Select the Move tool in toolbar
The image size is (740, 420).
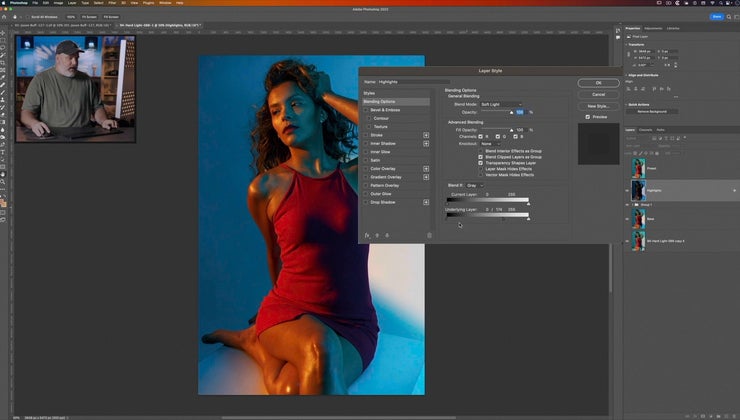[x=3, y=33]
